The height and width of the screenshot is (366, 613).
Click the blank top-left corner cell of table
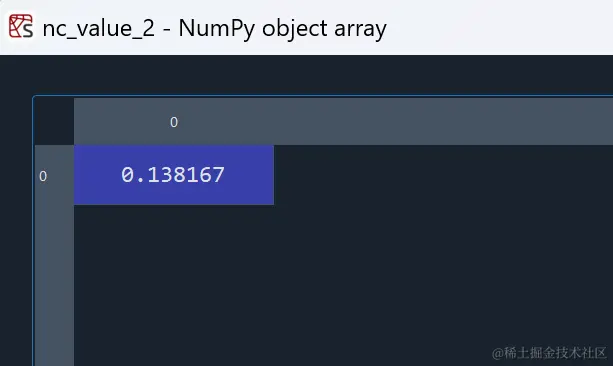click(x=54, y=122)
